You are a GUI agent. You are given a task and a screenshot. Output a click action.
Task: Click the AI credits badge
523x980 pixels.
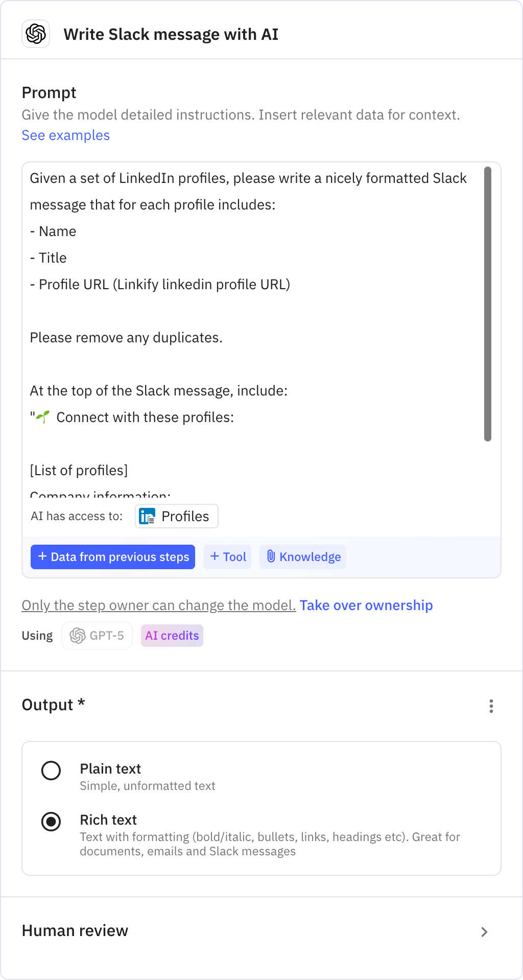pyautogui.click(x=172, y=636)
